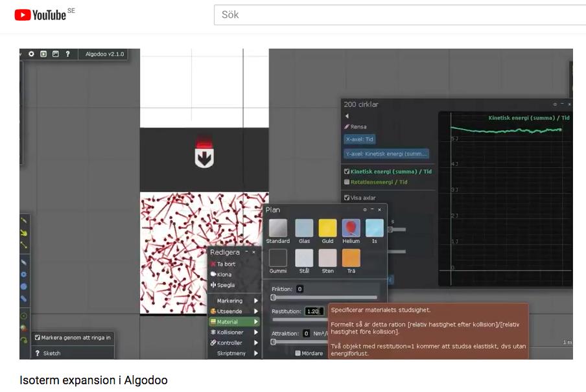Toggle Kinetisk energi (summa) / Tid checkbox
This screenshot has height=392, width=586.
pyautogui.click(x=347, y=172)
